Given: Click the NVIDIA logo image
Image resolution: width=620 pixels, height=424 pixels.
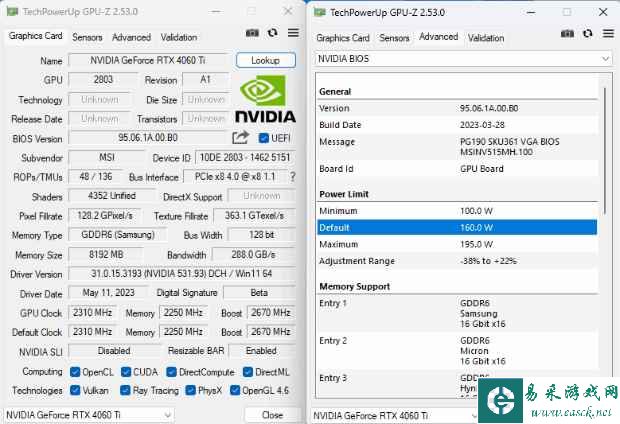Looking at the screenshot, I should (x=265, y=99).
